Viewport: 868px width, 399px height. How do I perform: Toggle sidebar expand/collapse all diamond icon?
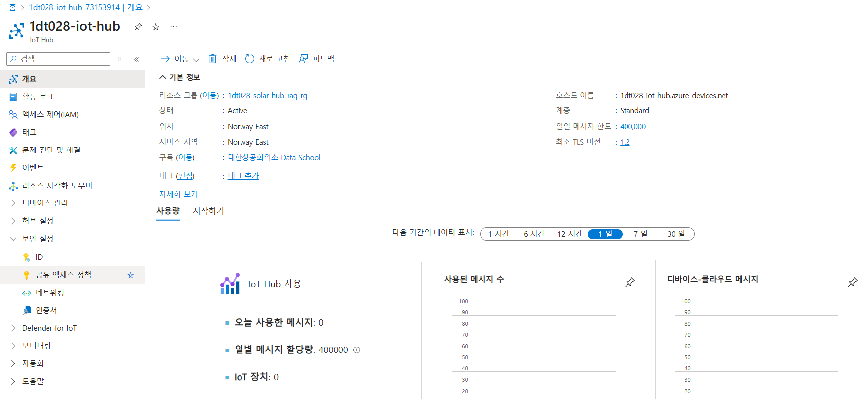coord(120,59)
